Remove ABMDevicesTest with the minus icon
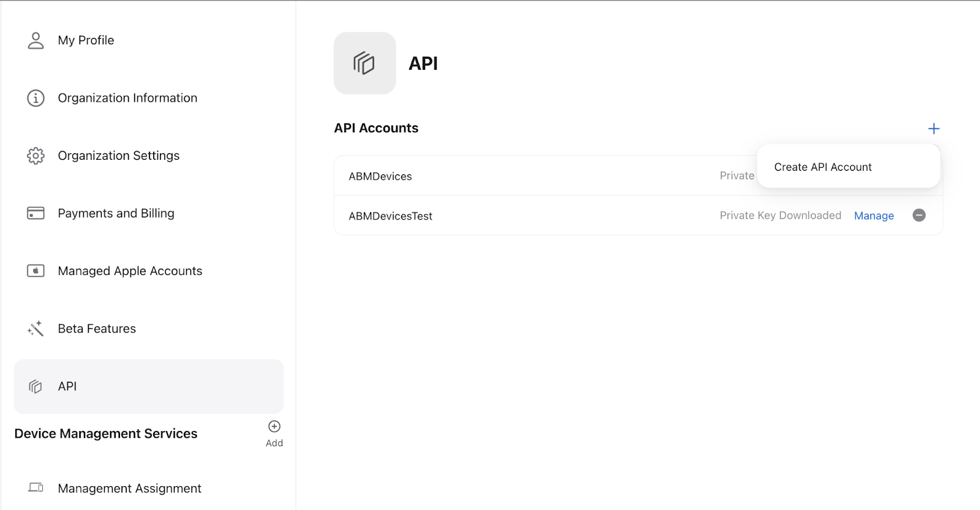Screen dimensions: 980x510 (919, 215)
